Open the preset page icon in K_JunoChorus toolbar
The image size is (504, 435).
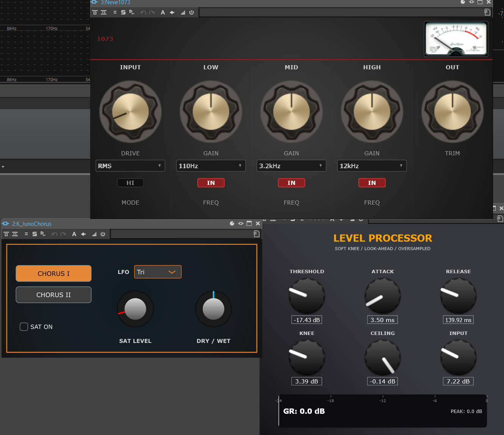click(257, 234)
